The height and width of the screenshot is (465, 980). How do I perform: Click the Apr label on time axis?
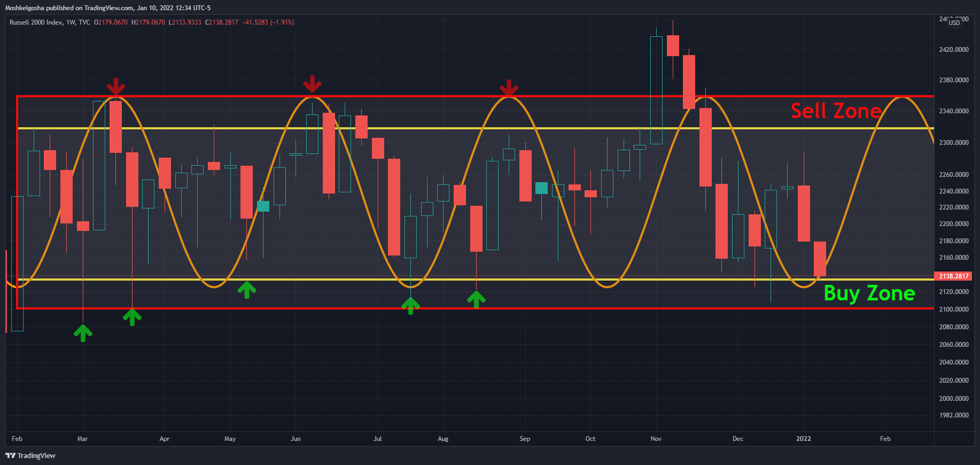click(x=165, y=439)
